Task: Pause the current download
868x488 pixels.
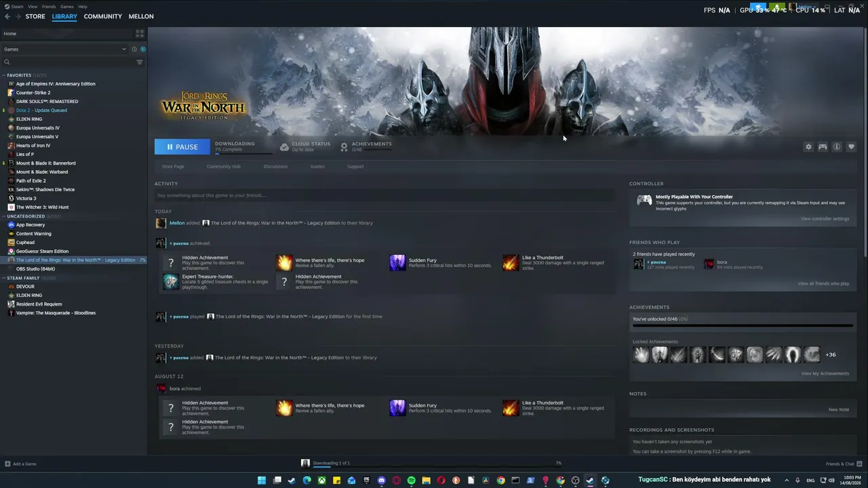Action: click(182, 146)
